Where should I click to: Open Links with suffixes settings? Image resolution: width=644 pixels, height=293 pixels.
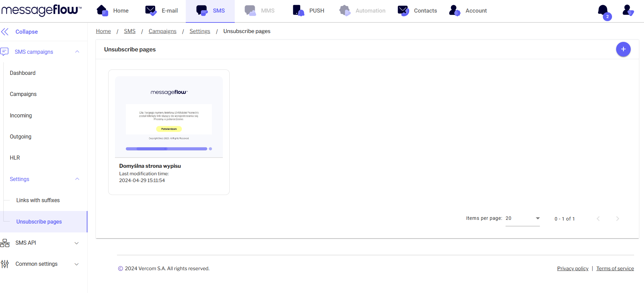pos(38,200)
